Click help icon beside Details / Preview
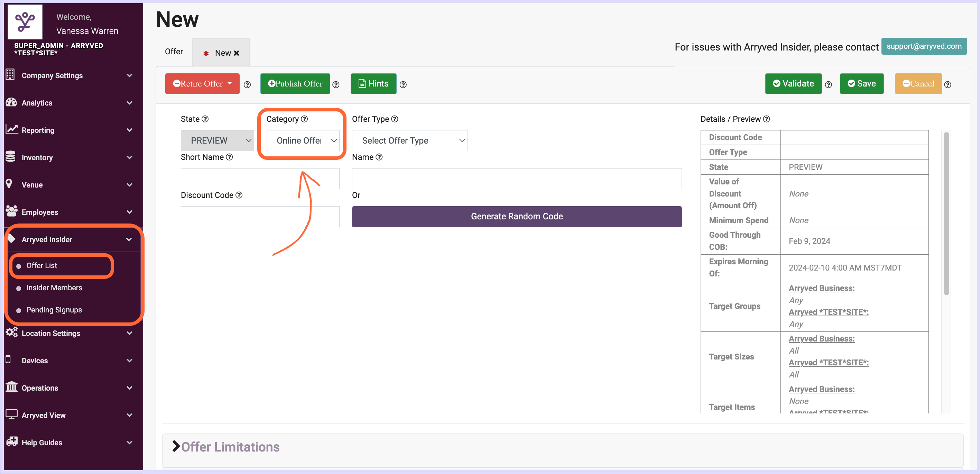 tap(767, 119)
